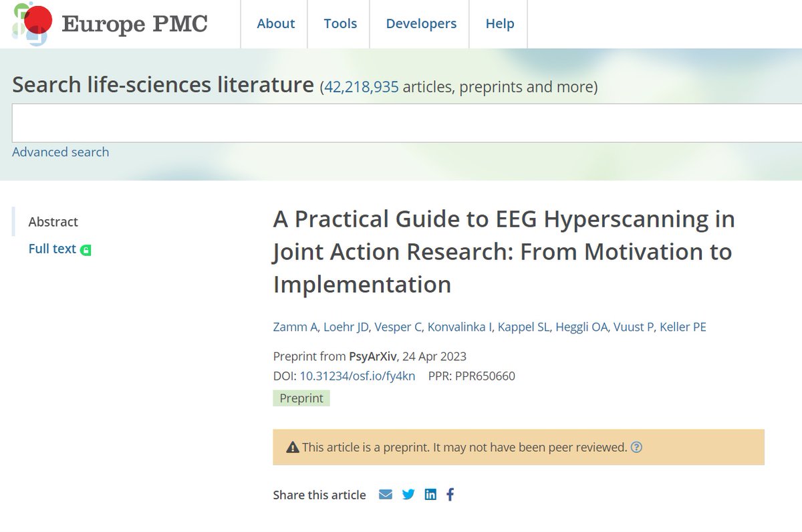Click the preprint warning triangle icon
Screen dimensions: 802x532
292,447
